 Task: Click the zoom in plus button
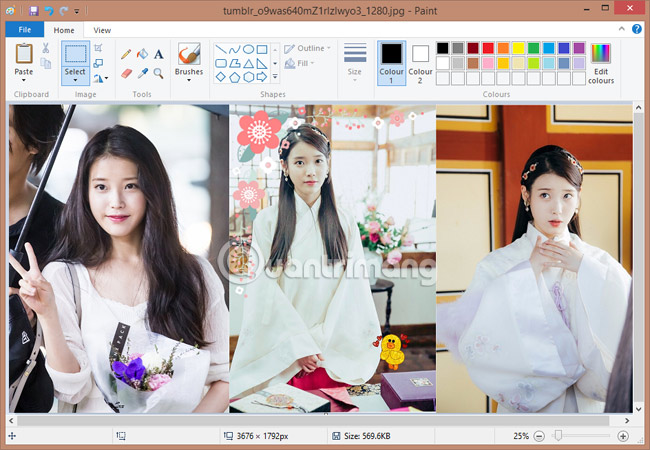623,436
